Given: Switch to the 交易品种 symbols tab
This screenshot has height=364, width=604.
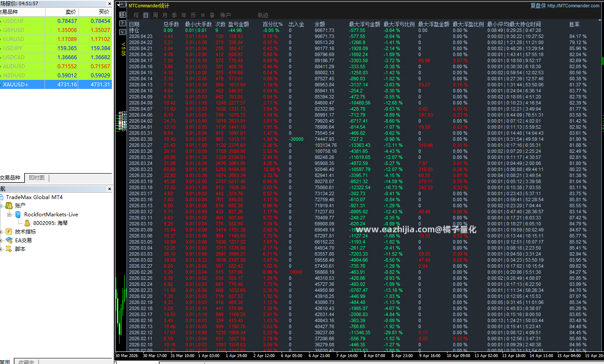Looking at the screenshot, I should [x=11, y=178].
